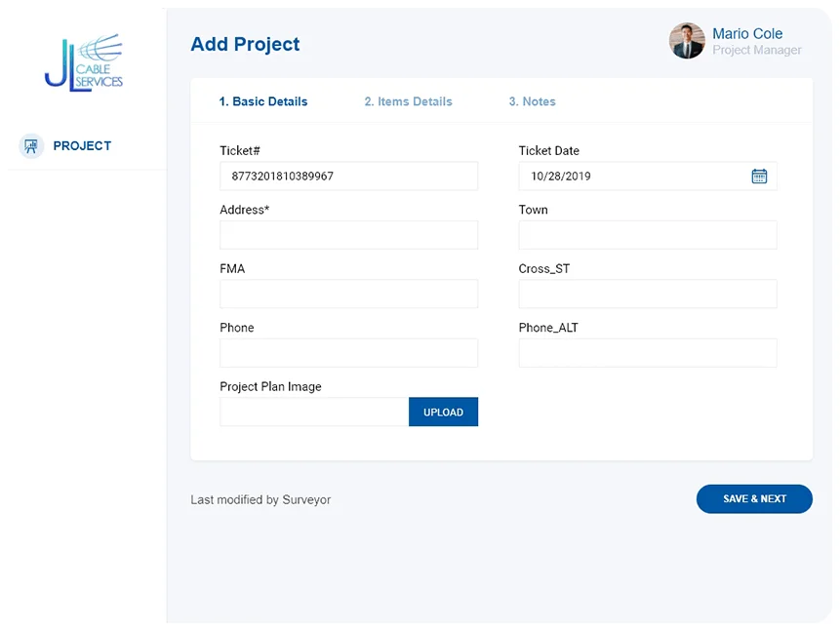Click the UPLOAD button for project plan
840x631 pixels.
click(443, 412)
